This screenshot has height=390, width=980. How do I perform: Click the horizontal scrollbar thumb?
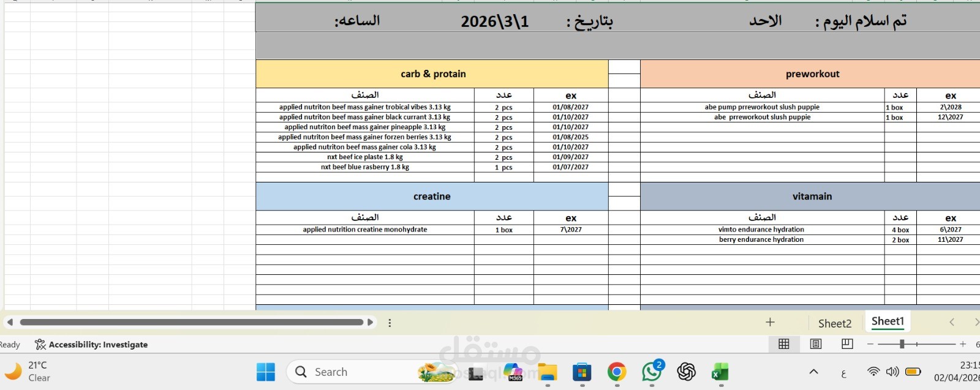click(192, 322)
